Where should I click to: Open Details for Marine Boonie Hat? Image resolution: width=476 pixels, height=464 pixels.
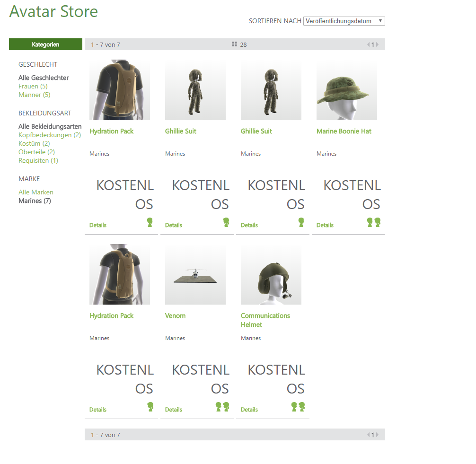click(325, 225)
